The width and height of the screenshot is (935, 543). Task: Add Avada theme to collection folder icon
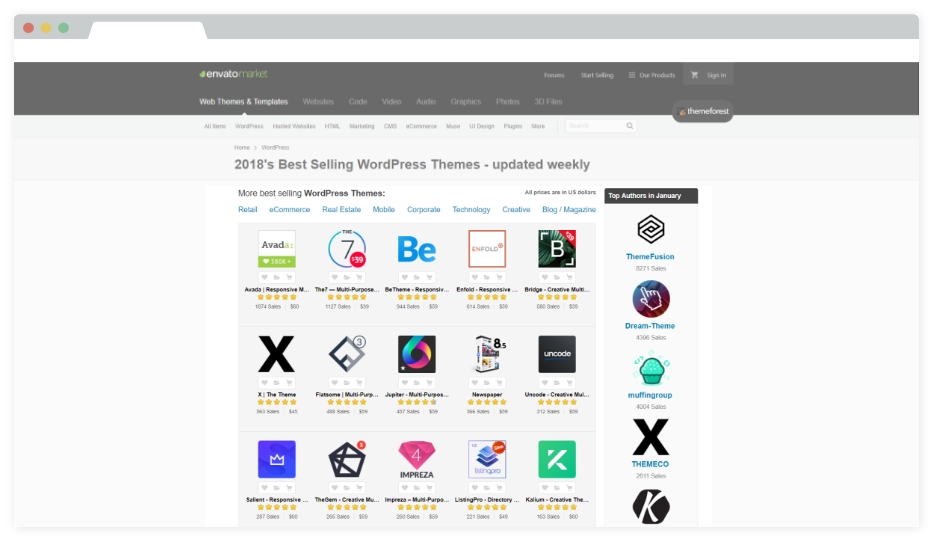(277, 277)
